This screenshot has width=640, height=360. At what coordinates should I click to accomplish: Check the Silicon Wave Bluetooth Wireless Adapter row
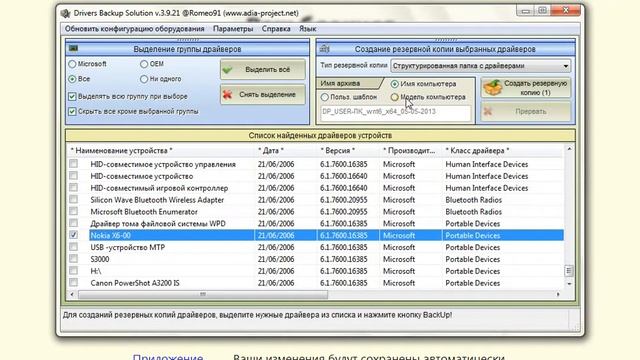tap(73, 199)
